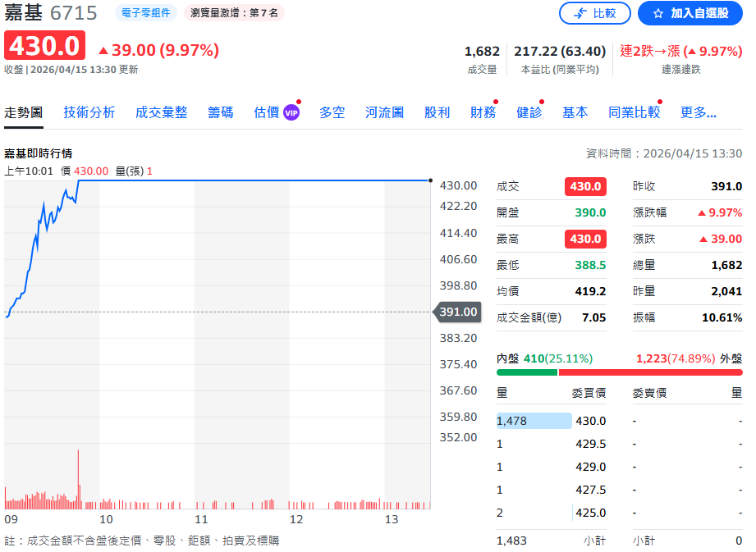Open the 財務 financials tab
Viewport: 756px width, 552px height.
483,112
